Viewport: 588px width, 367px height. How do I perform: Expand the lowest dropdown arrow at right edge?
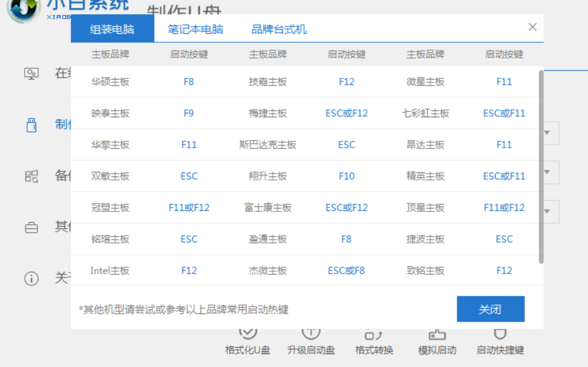547,211
